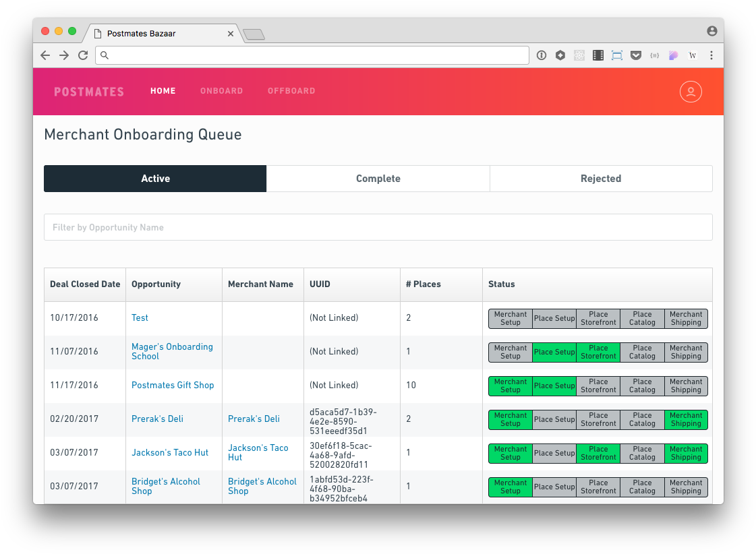Screen dimensions: 756x554
Task: Click Merchant Setup for Postmates Gift Shop
Action: [x=511, y=386]
